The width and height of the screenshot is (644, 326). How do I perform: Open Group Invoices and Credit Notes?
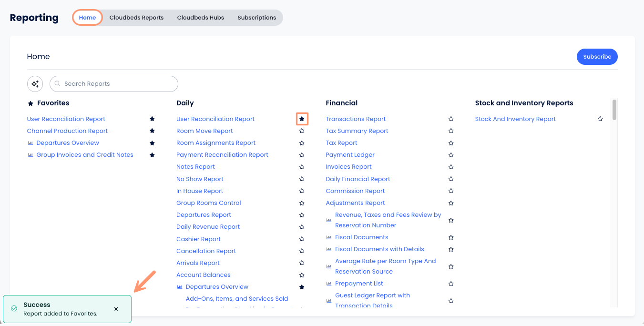(x=85, y=155)
